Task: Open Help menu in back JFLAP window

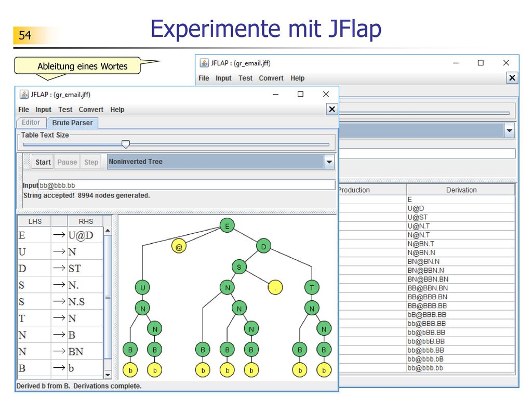Action: click(297, 78)
